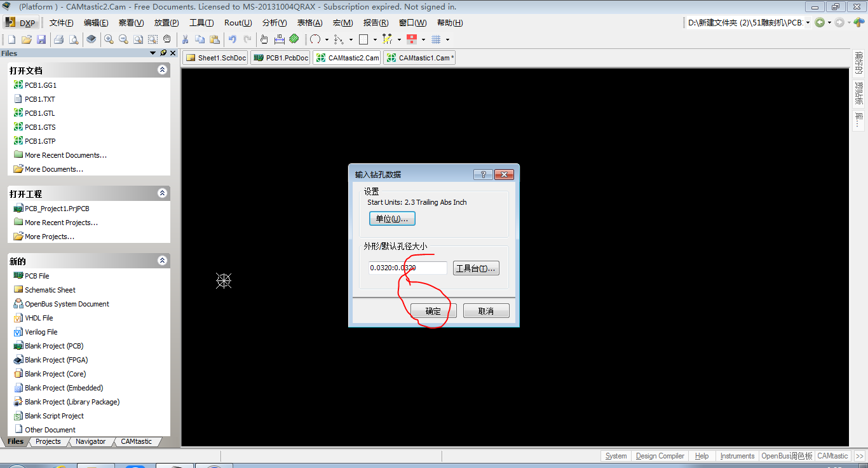The width and height of the screenshot is (868, 468).
Task: Switch to the CAMtastic1.Cam tab
Action: [419, 58]
